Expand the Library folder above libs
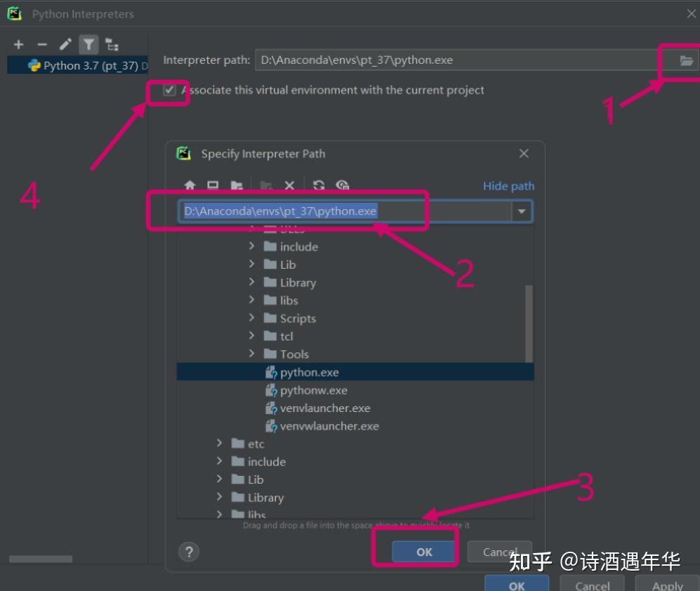The height and width of the screenshot is (591, 700). tap(251, 281)
